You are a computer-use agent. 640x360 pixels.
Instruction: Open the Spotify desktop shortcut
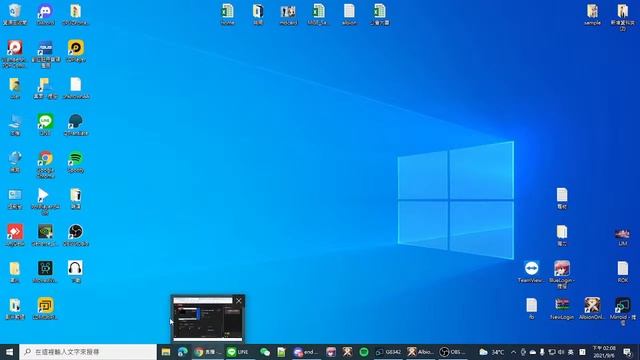pos(76,162)
